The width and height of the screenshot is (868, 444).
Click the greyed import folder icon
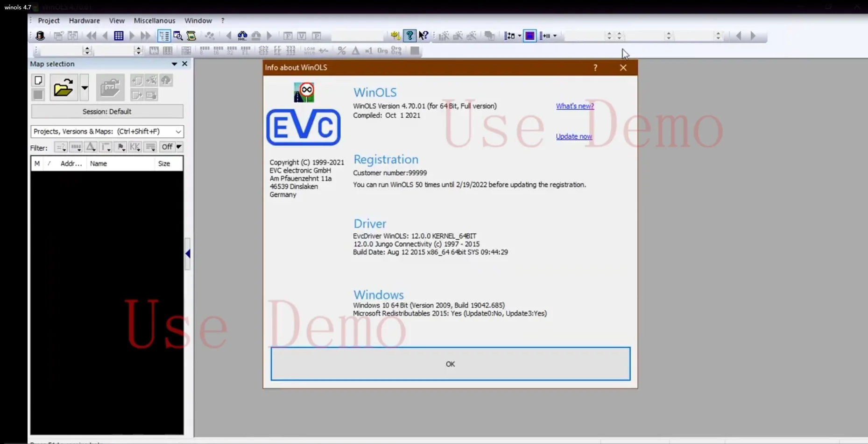pos(110,87)
